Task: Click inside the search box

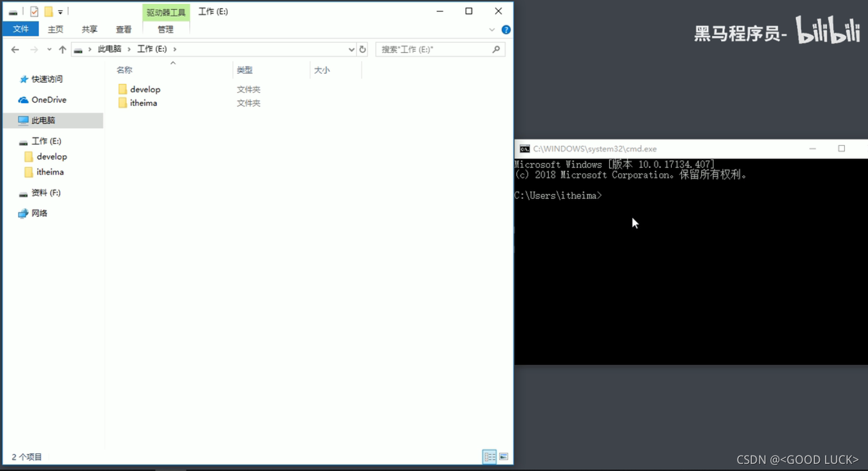Action: point(434,49)
